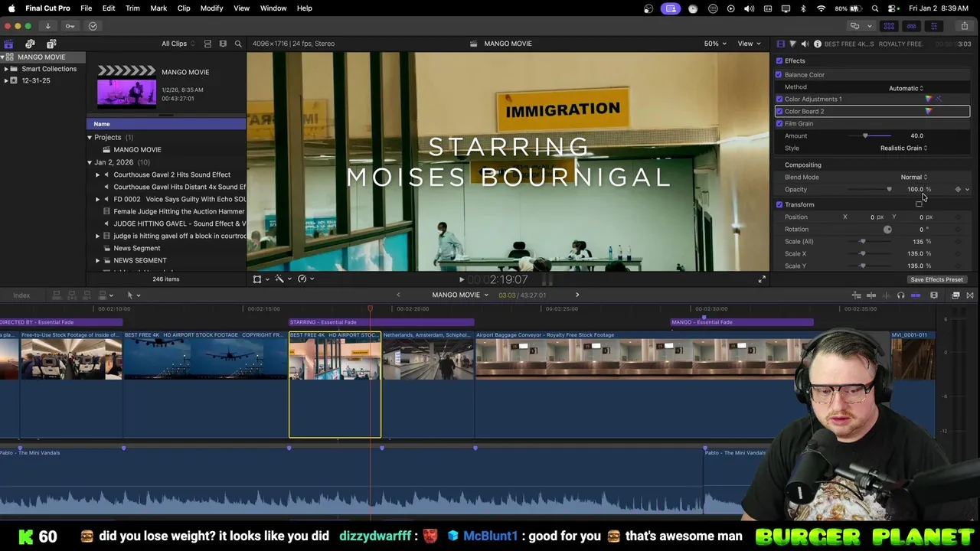The width and height of the screenshot is (980, 551).
Task: Open Color Adjustments 1 color controls
Action: [929, 99]
